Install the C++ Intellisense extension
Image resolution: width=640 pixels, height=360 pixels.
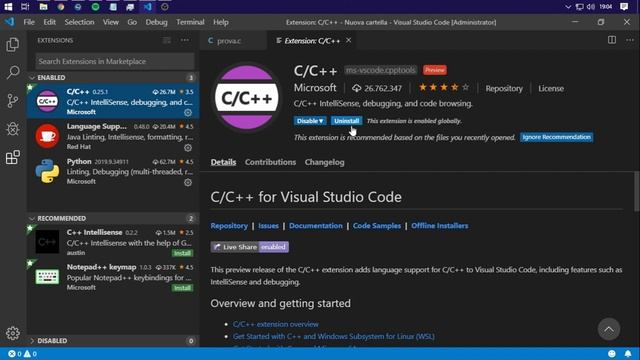pos(182,253)
